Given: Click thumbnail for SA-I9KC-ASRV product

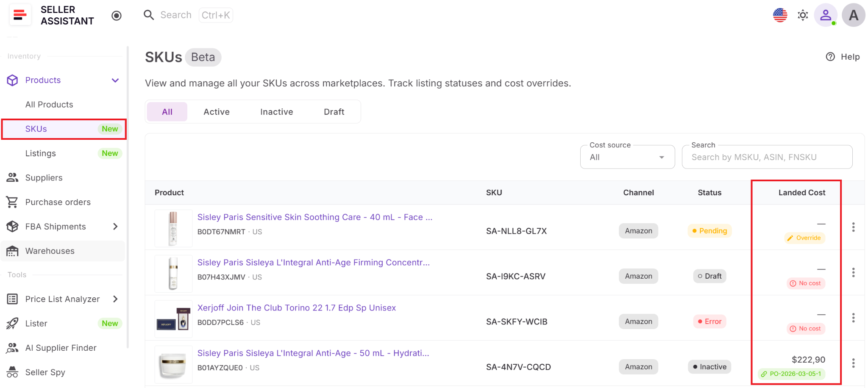Looking at the screenshot, I should 173,274.
